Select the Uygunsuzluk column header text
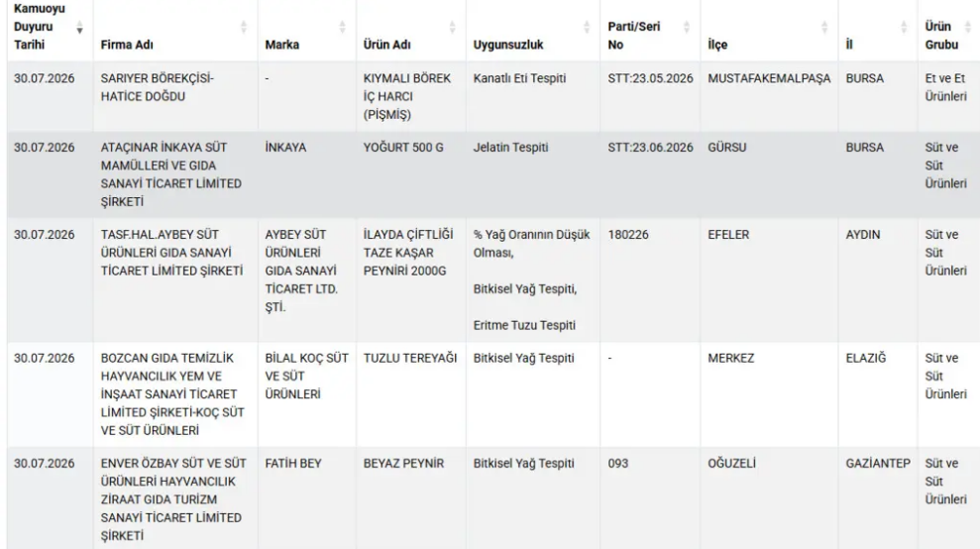Screen dimensions: 980x549 point(508,45)
